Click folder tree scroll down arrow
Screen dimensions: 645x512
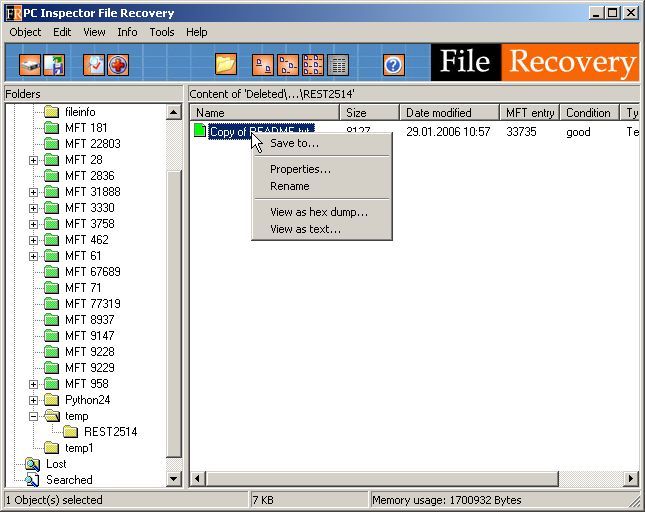point(174,479)
